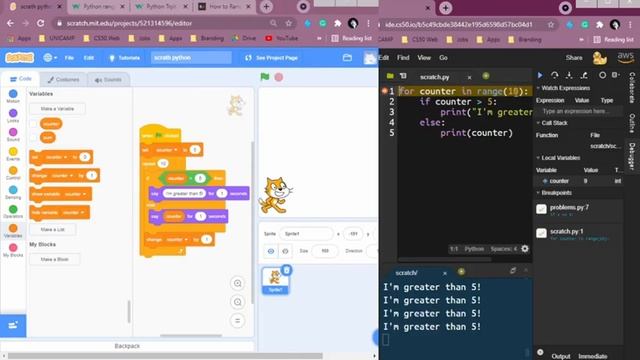Select the Variables block category

click(13, 231)
